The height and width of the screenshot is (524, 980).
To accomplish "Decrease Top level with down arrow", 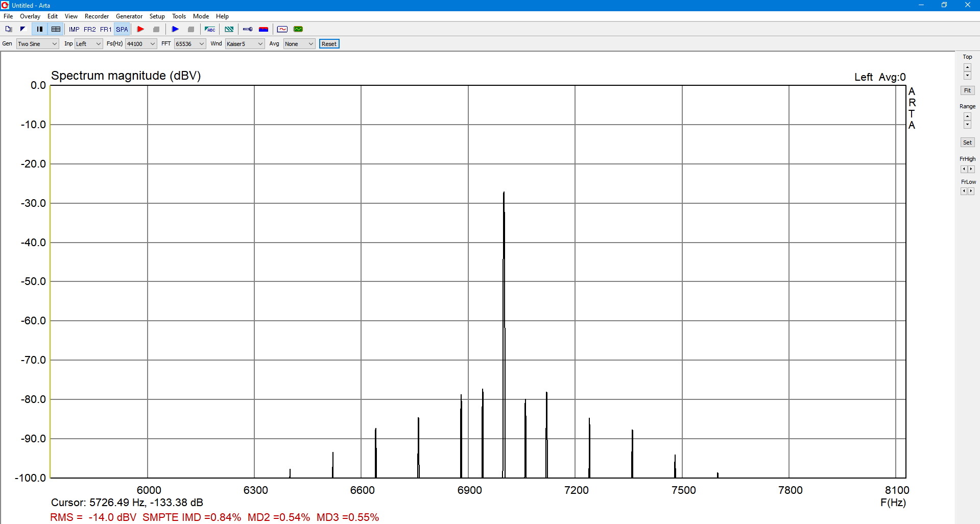I will [x=967, y=76].
